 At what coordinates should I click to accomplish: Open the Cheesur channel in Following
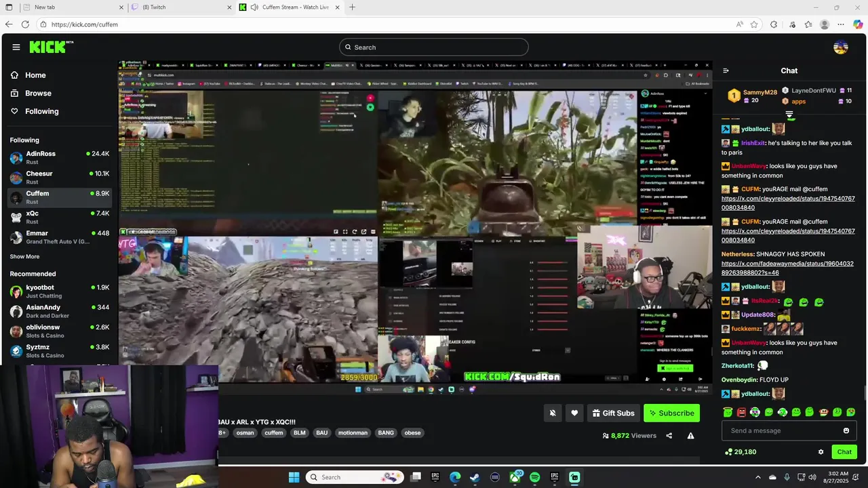[x=60, y=178]
